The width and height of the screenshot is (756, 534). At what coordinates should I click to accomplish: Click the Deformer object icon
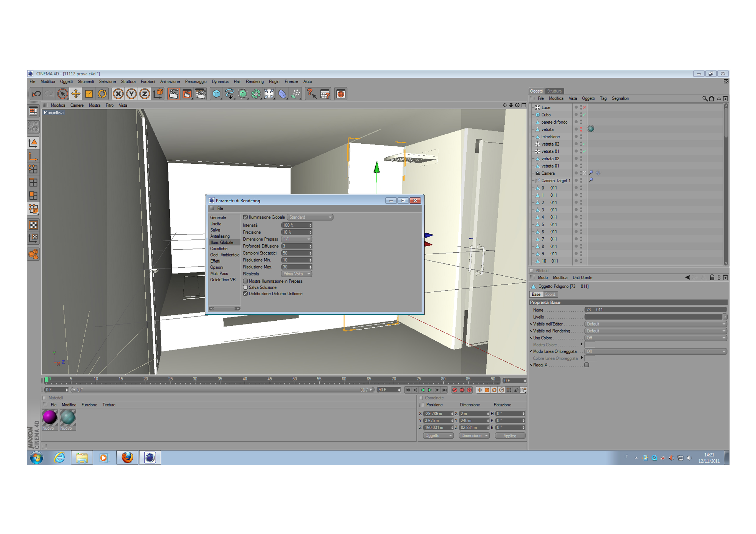tap(283, 94)
